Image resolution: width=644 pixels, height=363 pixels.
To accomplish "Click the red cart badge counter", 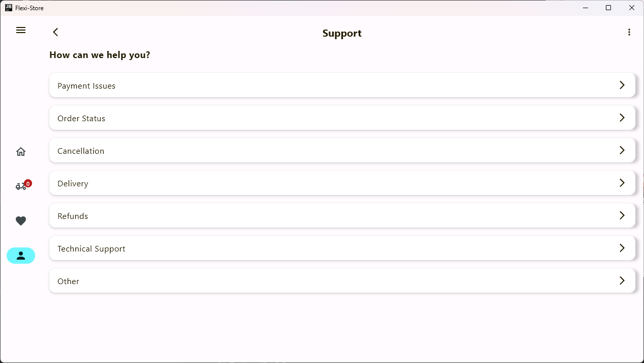I will coord(28,183).
